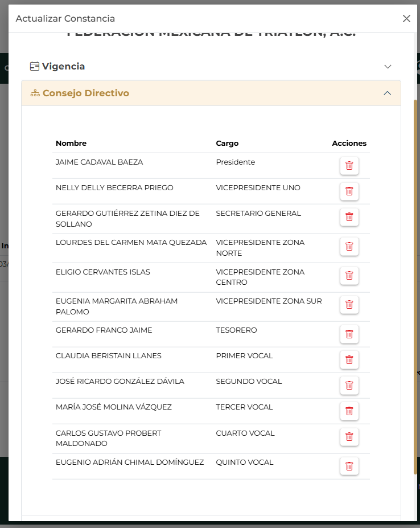
Task: Delete the QUINTO VOCAL row
Action: (x=349, y=466)
